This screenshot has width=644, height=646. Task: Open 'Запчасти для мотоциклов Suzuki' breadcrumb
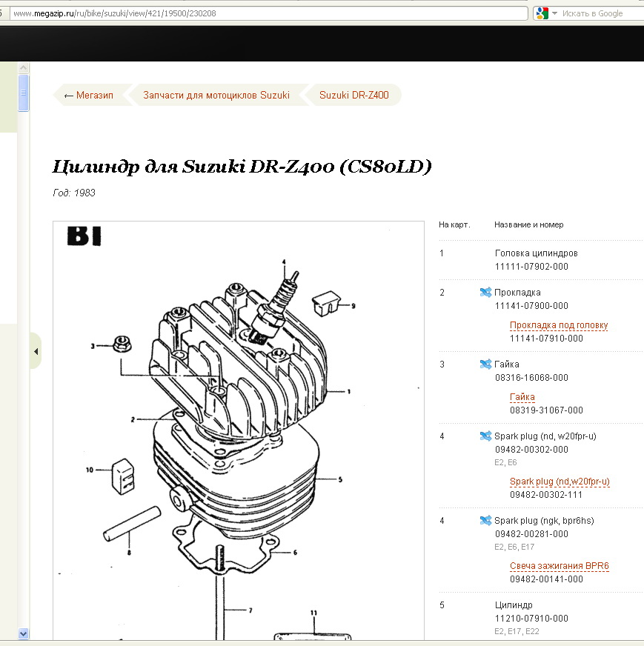click(216, 95)
